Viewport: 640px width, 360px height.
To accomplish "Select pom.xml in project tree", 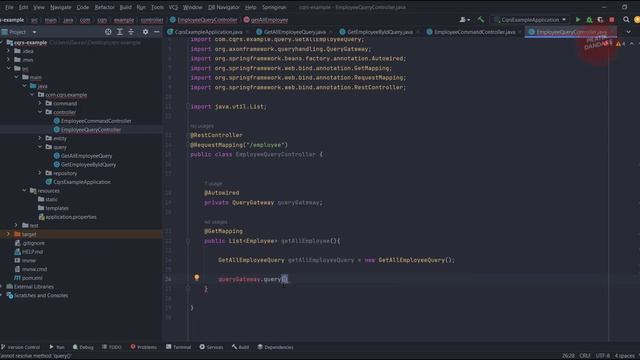I will tap(32, 278).
